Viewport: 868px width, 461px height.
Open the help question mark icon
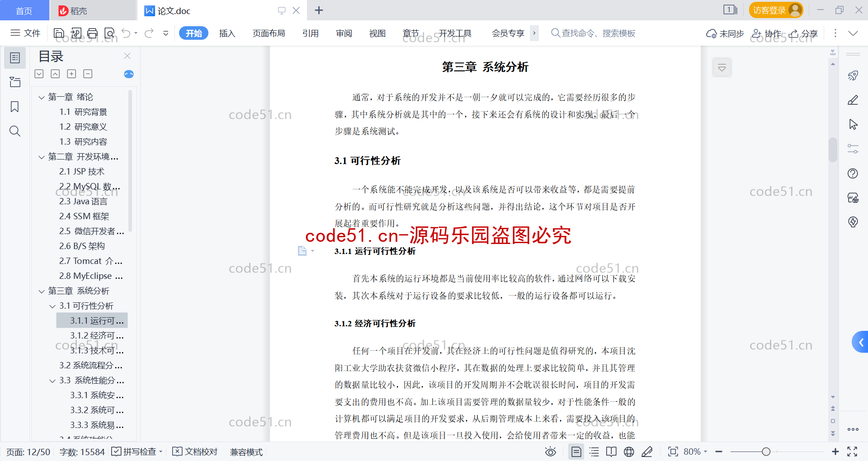853,173
